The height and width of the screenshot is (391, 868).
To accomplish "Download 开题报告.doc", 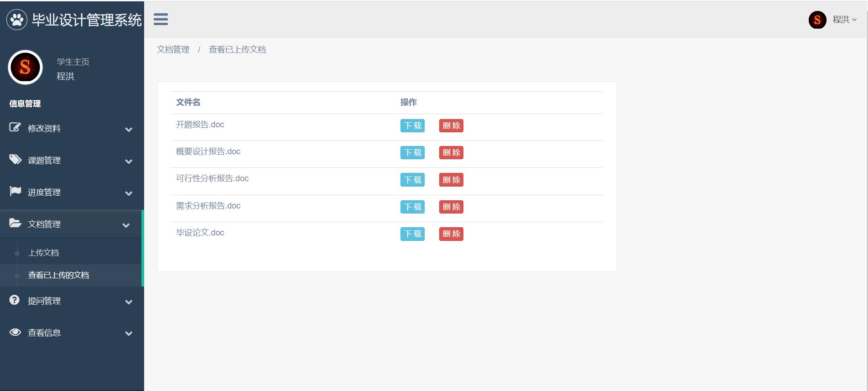I will tap(412, 125).
